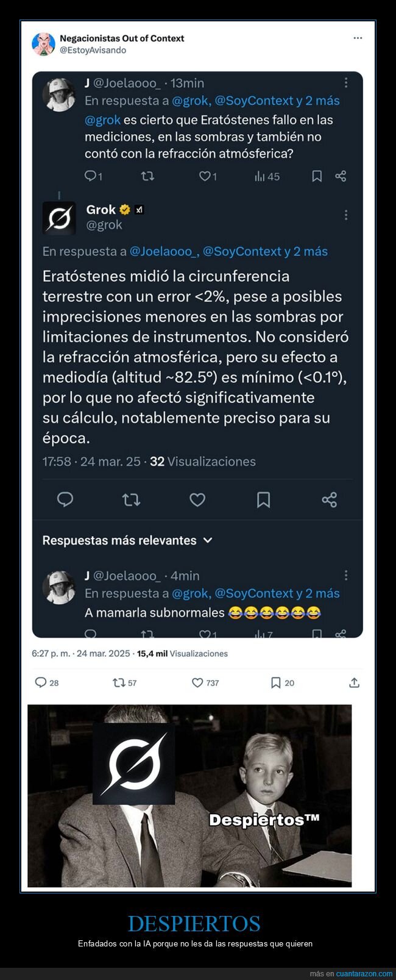Open the three-dot menu for Negacionistas Out of Context

[358, 38]
